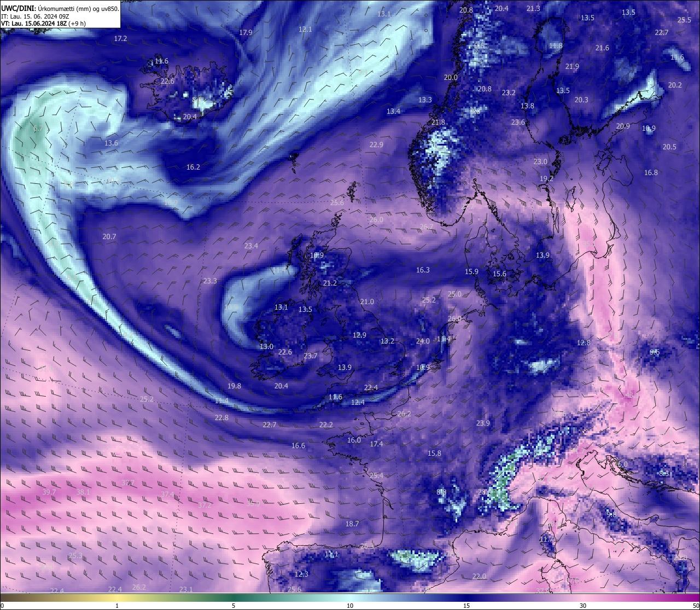Click the map value 12.8
Screen dimensions: 700x610
(584, 343)
